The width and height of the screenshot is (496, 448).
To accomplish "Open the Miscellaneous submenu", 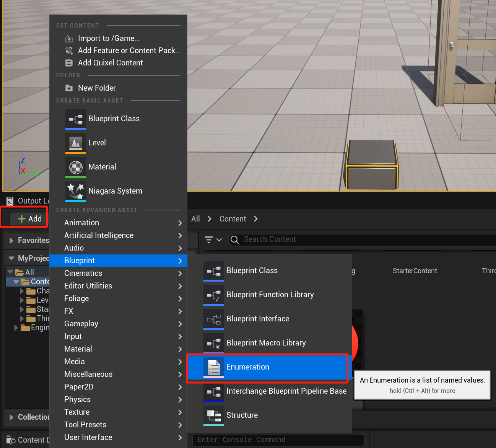I will coord(119,374).
